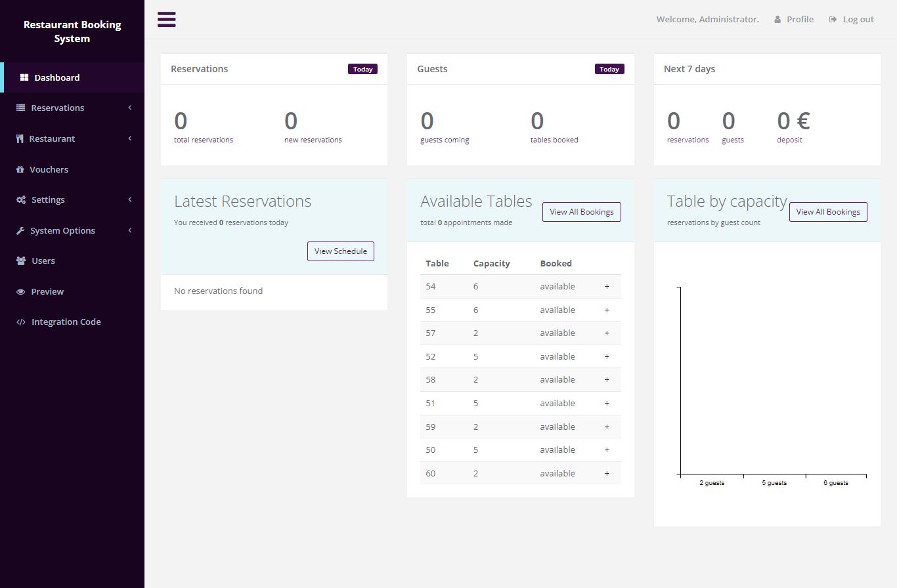This screenshot has height=588, width=897.
Task: Toggle booking for table 60
Action: click(606, 473)
